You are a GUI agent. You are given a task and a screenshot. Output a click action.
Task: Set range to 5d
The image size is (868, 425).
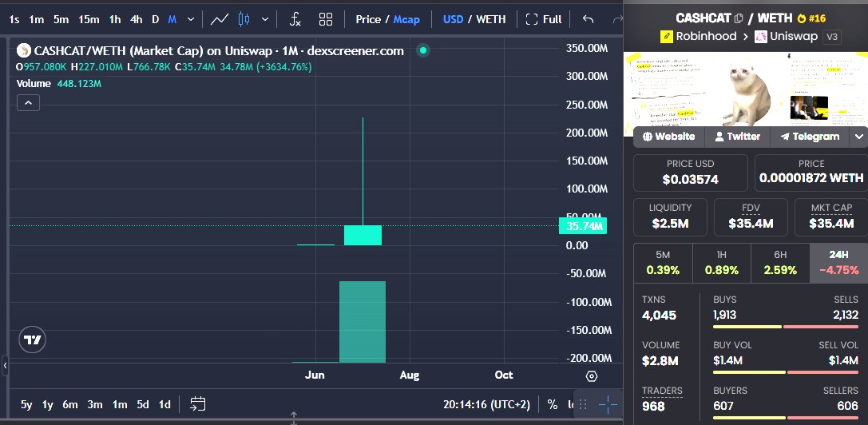143,404
